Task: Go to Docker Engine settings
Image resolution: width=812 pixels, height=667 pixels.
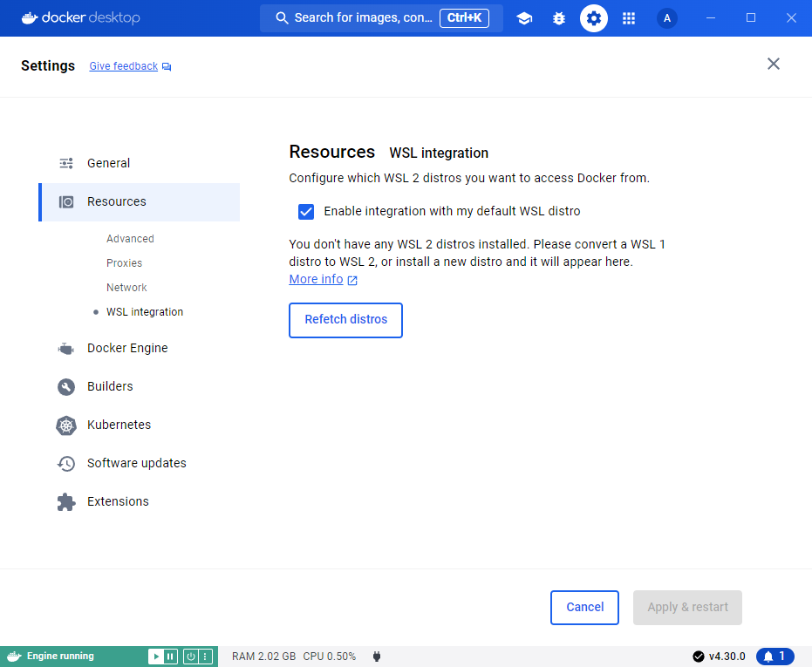Action: [x=140, y=349]
